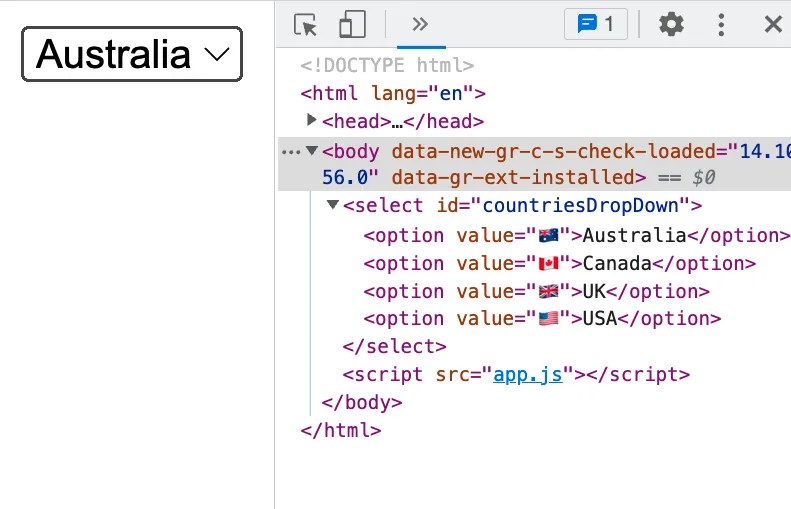Screen dimensions: 791x509
Task: Open the three-dot customize DevTools menu
Action: pos(721,24)
